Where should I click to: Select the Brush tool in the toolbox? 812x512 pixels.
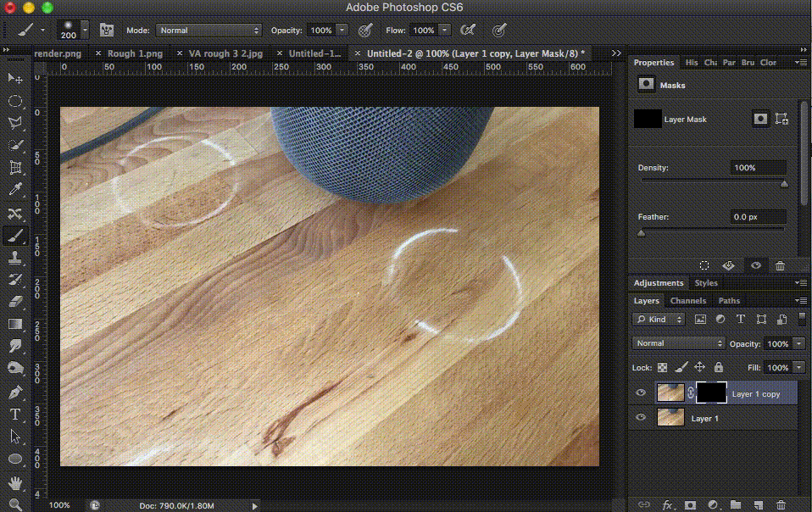pyautogui.click(x=15, y=236)
